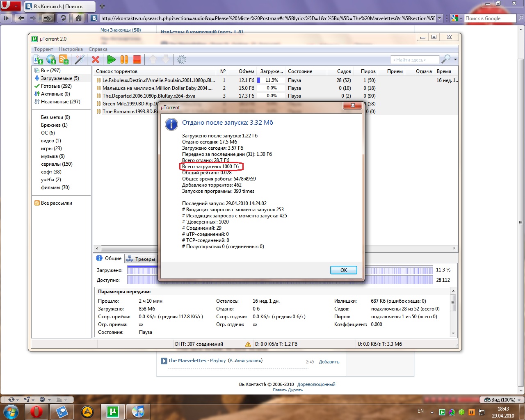Click Opera's Fast Forward button

(48, 18)
